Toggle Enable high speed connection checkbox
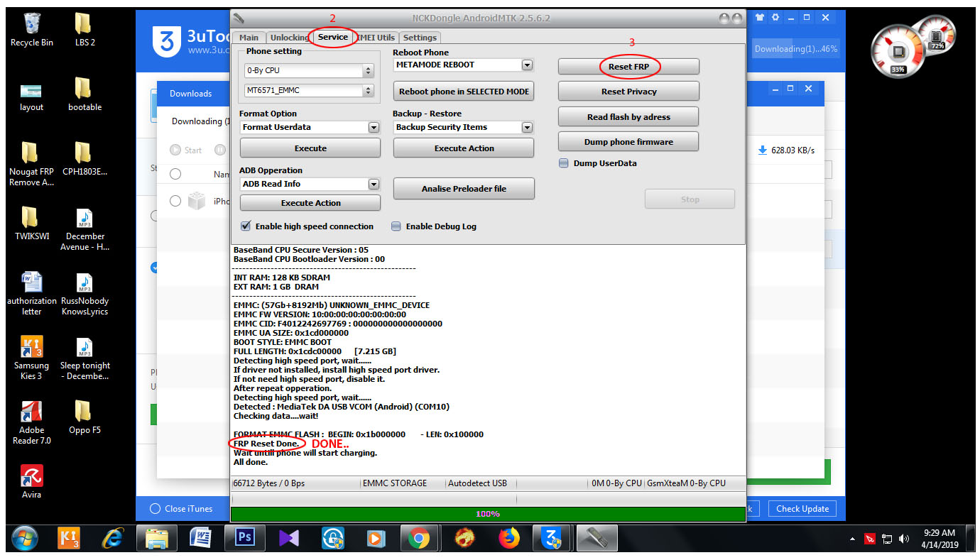This screenshot has height=560, width=980. point(246,226)
